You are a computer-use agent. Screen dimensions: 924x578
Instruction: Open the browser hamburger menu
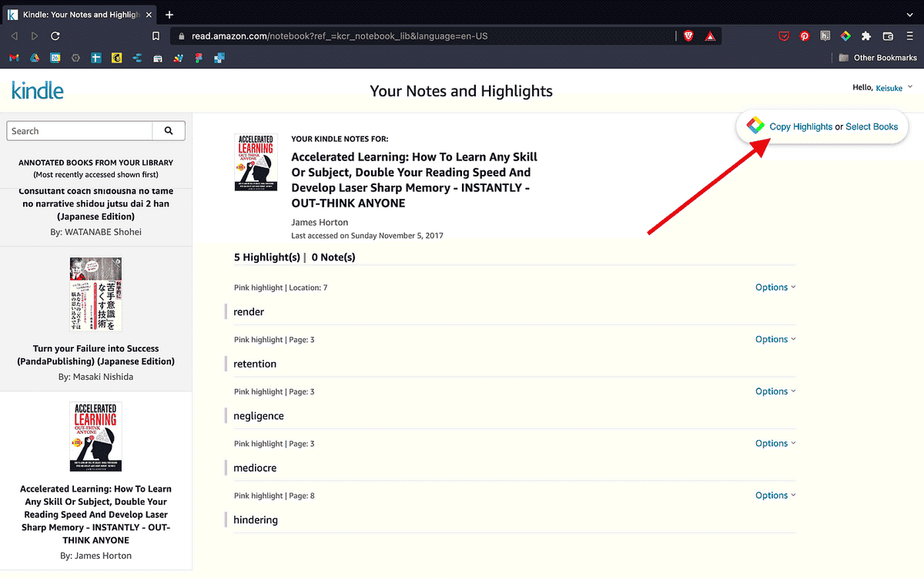(909, 36)
